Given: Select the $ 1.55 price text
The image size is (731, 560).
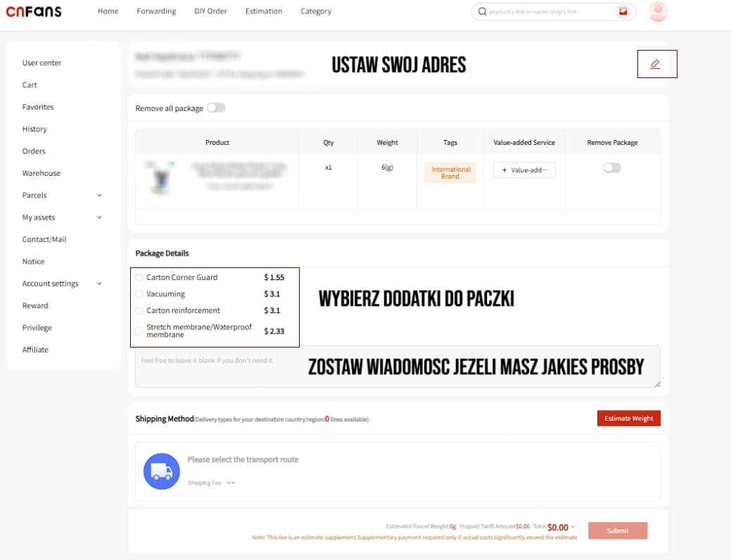Looking at the screenshot, I should 274,277.
